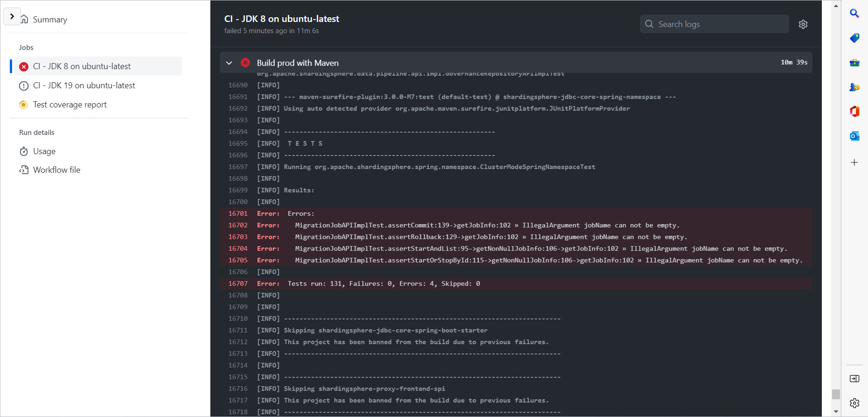Viewport: 868px width, 417px height.
Task: Click line number 16712
Action: click(238, 342)
